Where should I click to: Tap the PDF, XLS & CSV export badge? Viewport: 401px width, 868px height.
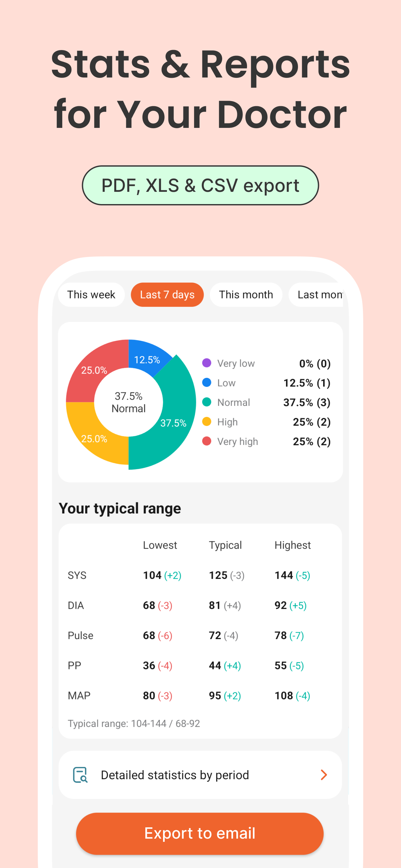(200, 185)
